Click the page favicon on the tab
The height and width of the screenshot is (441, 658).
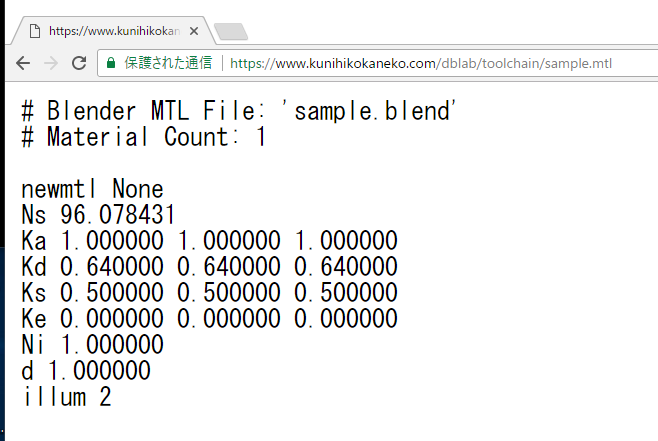click(35, 31)
